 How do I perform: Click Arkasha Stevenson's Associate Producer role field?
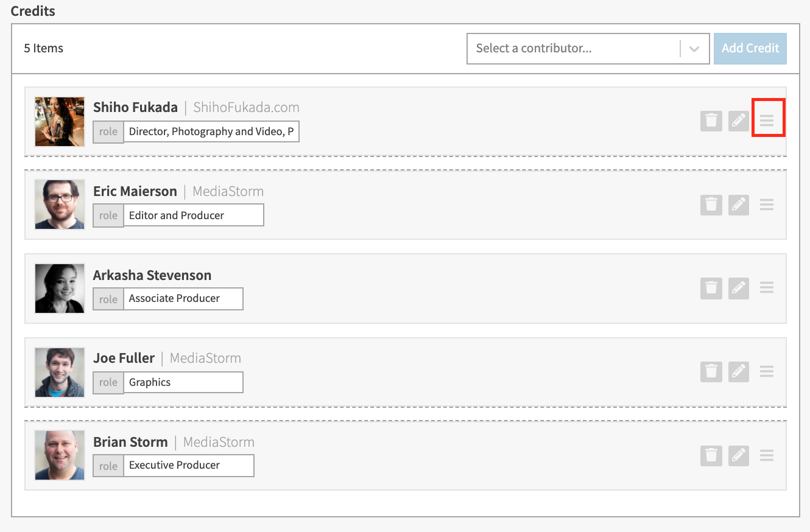(x=183, y=298)
